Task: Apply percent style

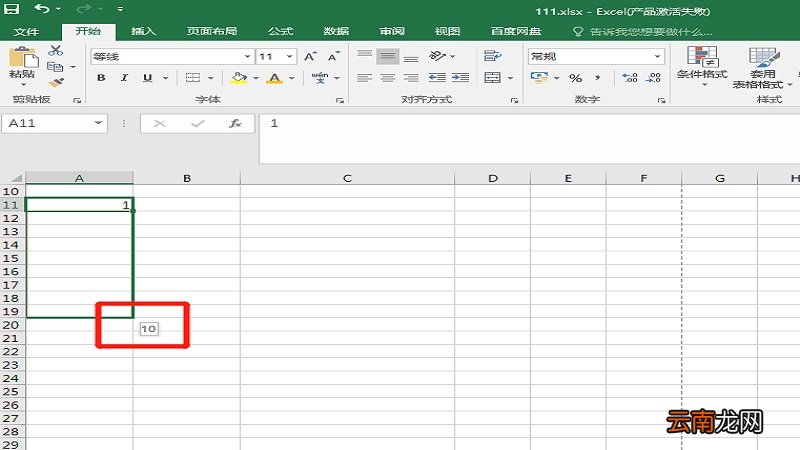Action: click(576, 78)
